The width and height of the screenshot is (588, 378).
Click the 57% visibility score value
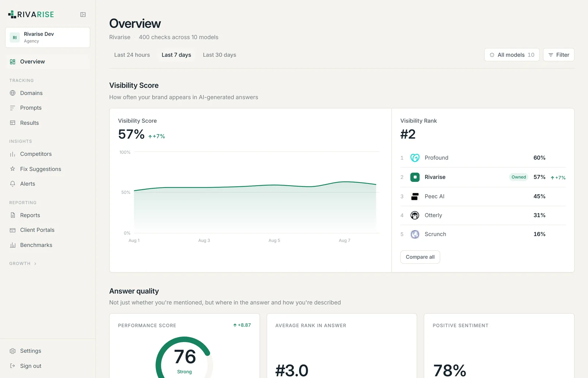[131, 134]
